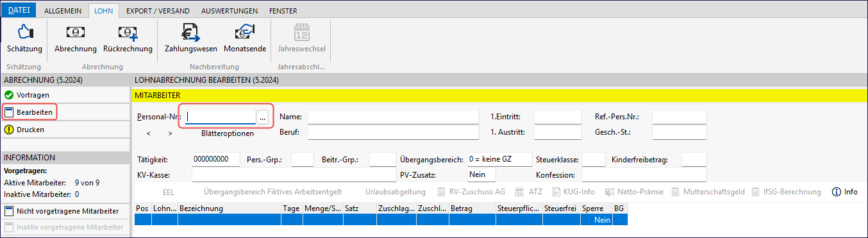868x238 pixels.
Task: Open the DATEI menu
Action: [x=19, y=10]
